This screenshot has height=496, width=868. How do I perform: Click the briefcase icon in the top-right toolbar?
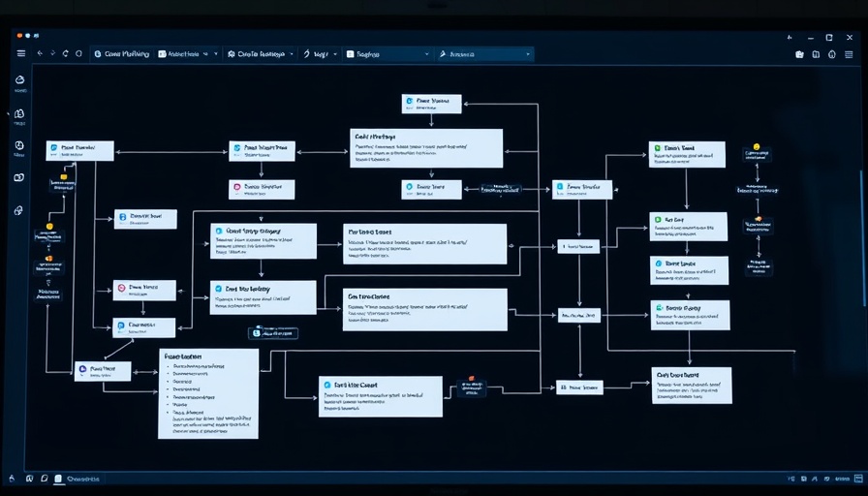pyautogui.click(x=799, y=54)
